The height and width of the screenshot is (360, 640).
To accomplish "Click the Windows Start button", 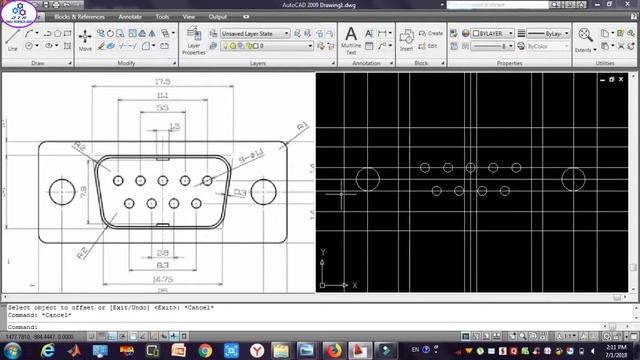I will [x=13, y=351].
